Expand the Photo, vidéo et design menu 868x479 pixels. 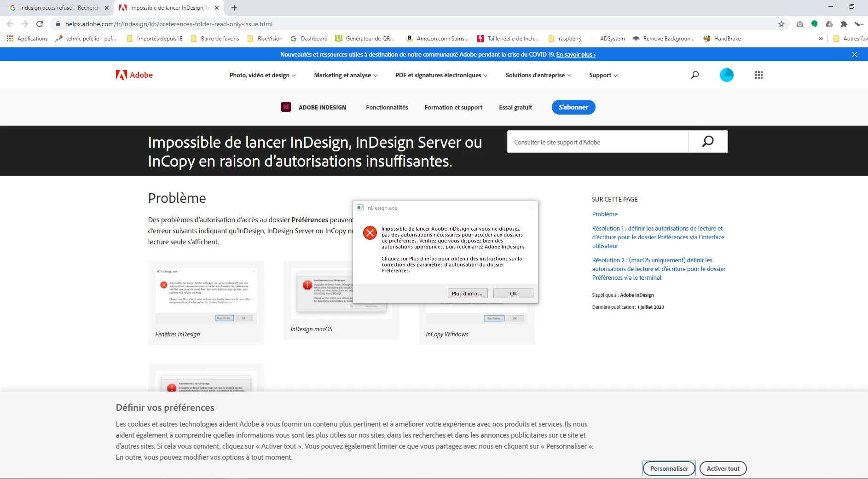point(262,75)
